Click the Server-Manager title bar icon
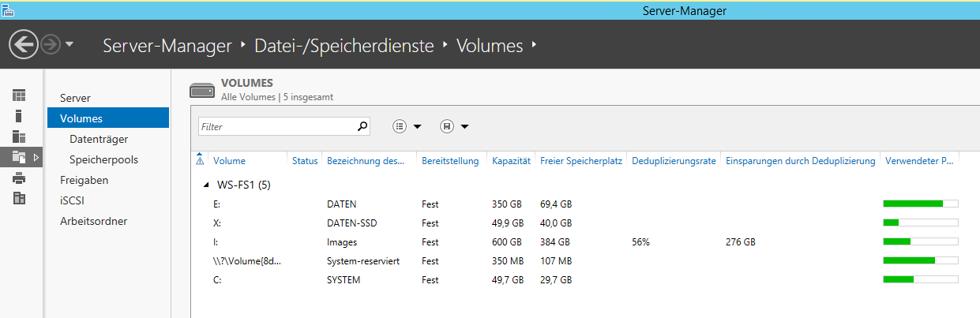Screen dimensions: 980x318 [x=7, y=10]
